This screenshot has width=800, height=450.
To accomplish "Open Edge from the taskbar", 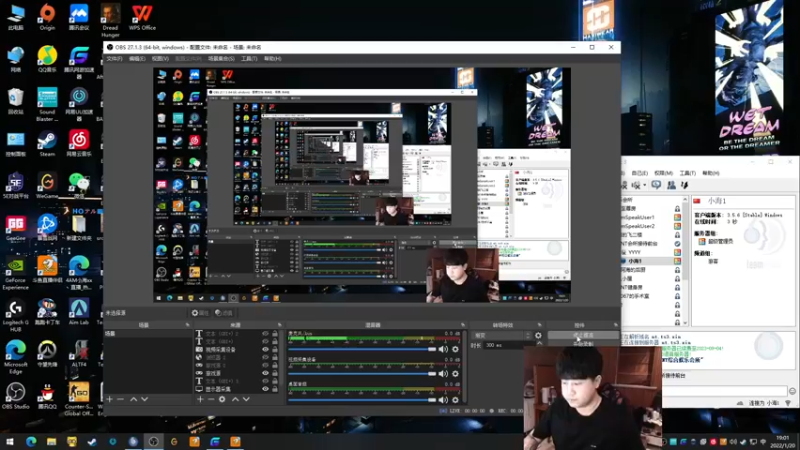I will [31, 441].
